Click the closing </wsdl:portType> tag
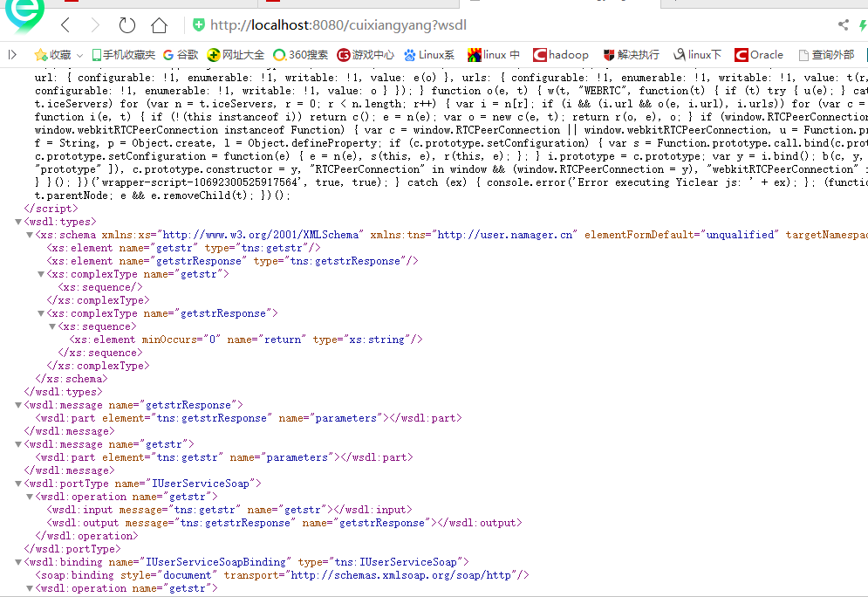 coord(72,549)
